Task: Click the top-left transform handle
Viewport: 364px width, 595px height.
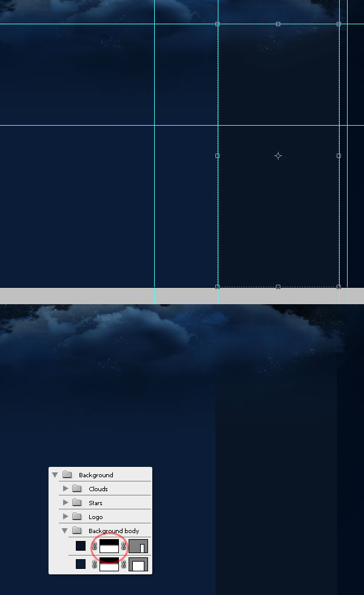Action: [x=218, y=24]
